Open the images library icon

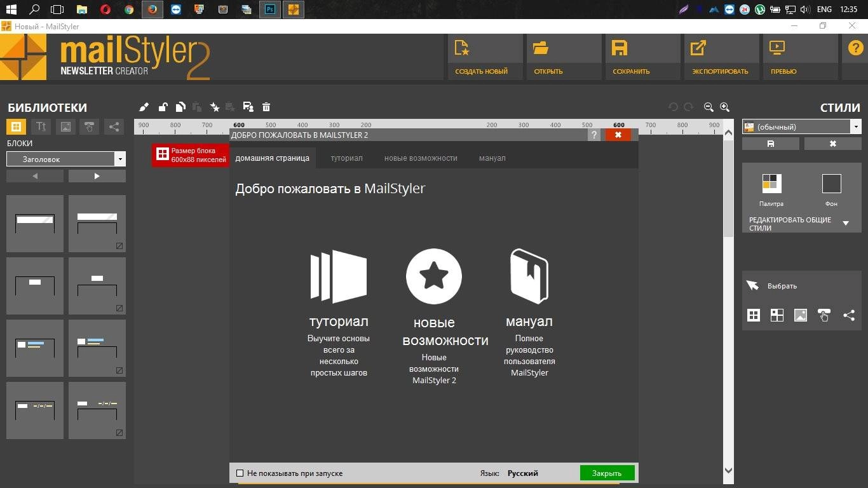[x=65, y=126]
